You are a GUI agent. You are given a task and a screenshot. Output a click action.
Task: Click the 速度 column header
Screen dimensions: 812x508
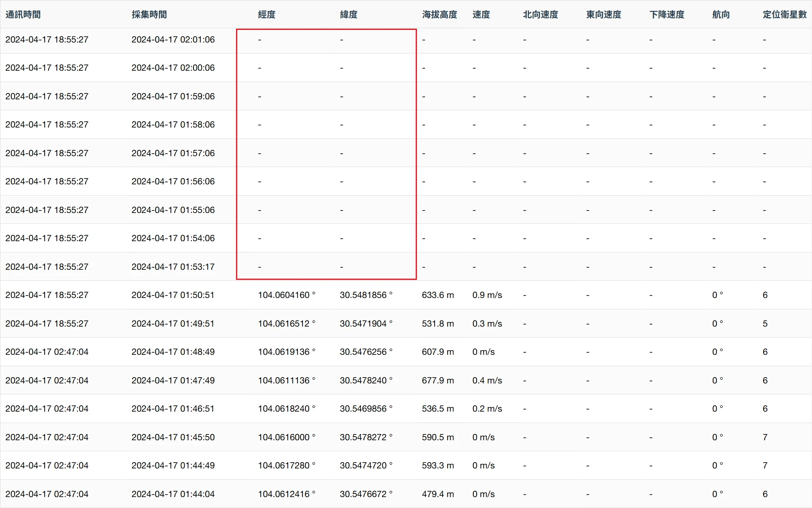pyautogui.click(x=481, y=15)
